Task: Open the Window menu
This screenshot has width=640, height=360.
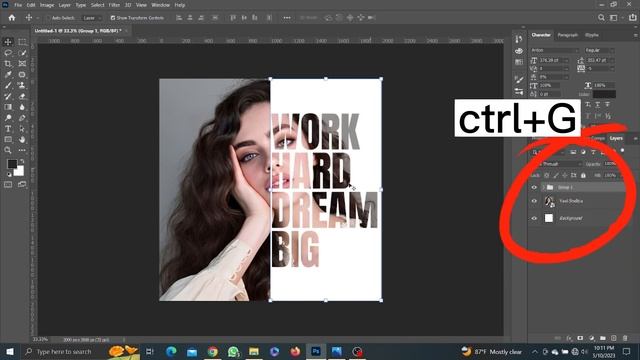Action: point(160,5)
